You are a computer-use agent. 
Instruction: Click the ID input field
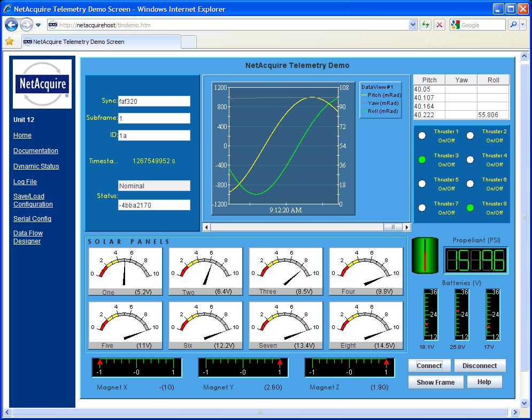[x=154, y=135]
